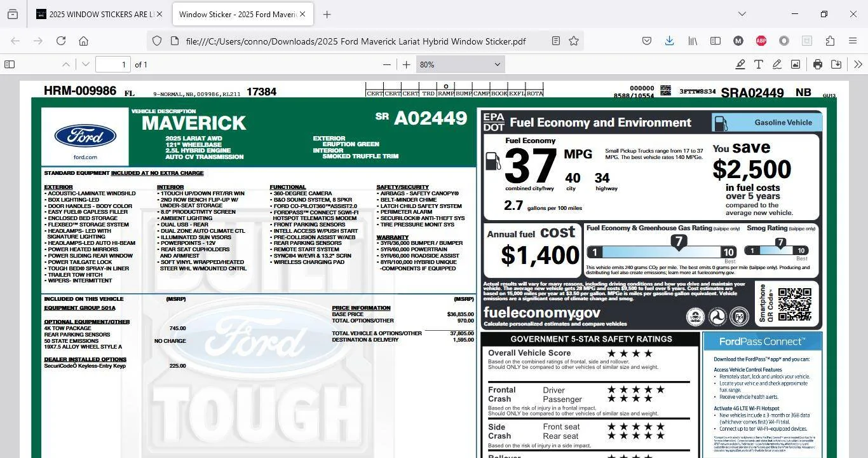The height and width of the screenshot is (458, 868).
Task: Open the 80% zoom level dropdown
Action: click(460, 64)
